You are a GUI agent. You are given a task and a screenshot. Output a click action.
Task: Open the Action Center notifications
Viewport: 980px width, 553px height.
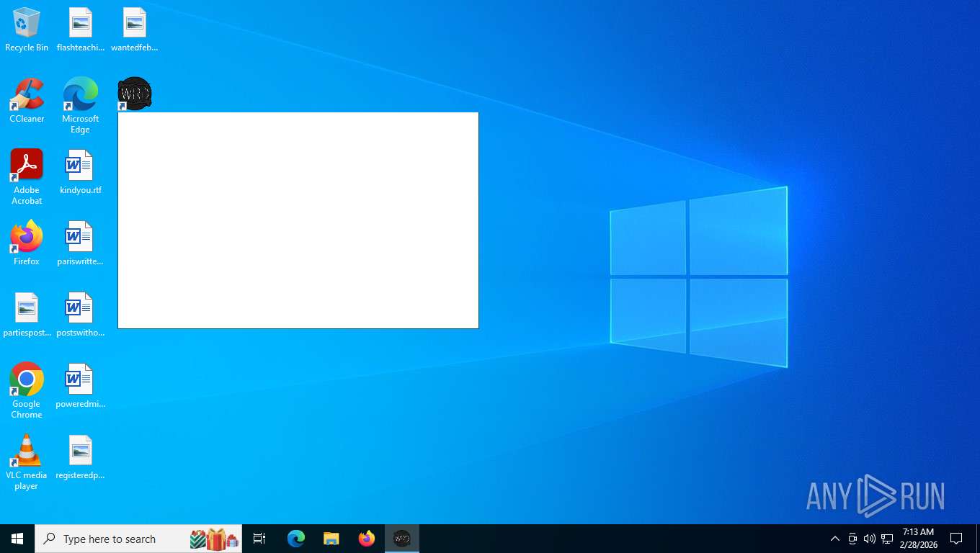957,539
